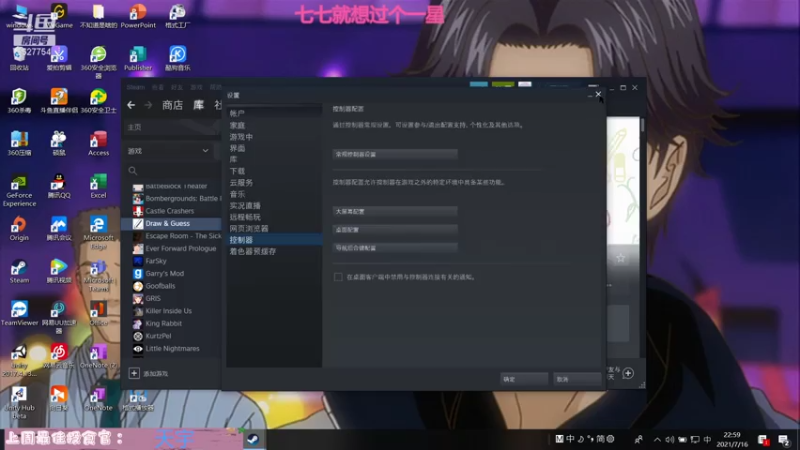This screenshot has height=450, width=800.
Task: Select Castle Crashers in library list
Action: (171, 211)
